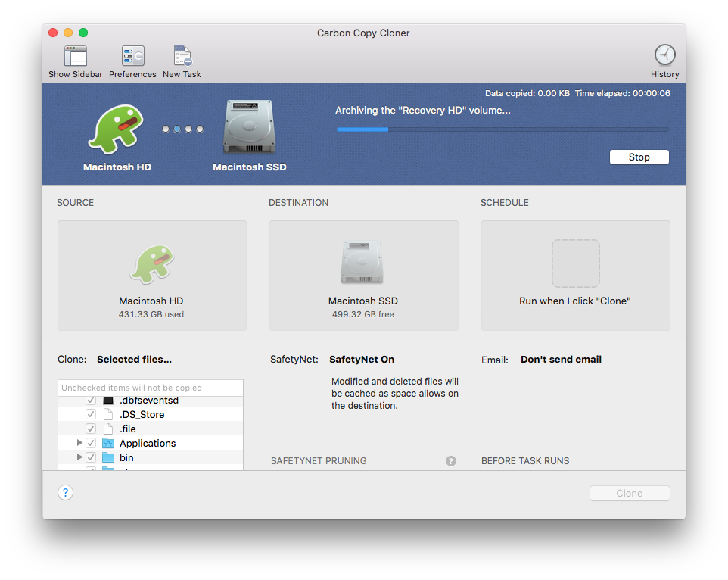Open Preferences from the toolbar
The width and height of the screenshot is (728, 580).
coord(132,57)
